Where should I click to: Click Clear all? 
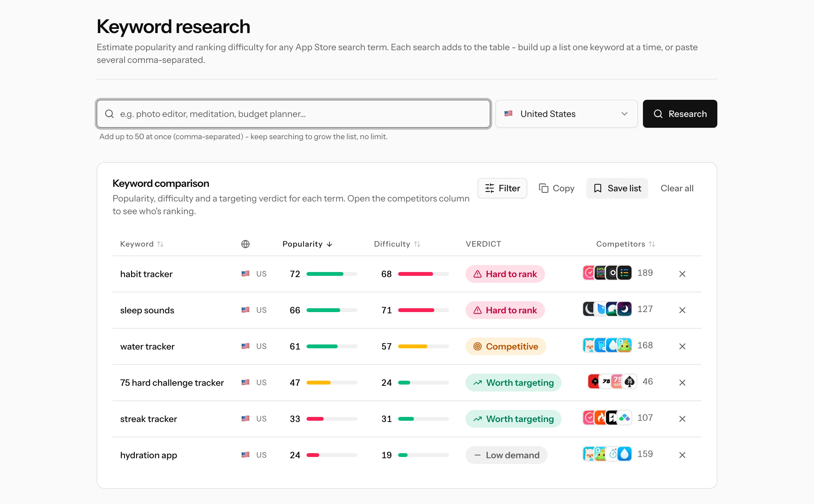(677, 188)
